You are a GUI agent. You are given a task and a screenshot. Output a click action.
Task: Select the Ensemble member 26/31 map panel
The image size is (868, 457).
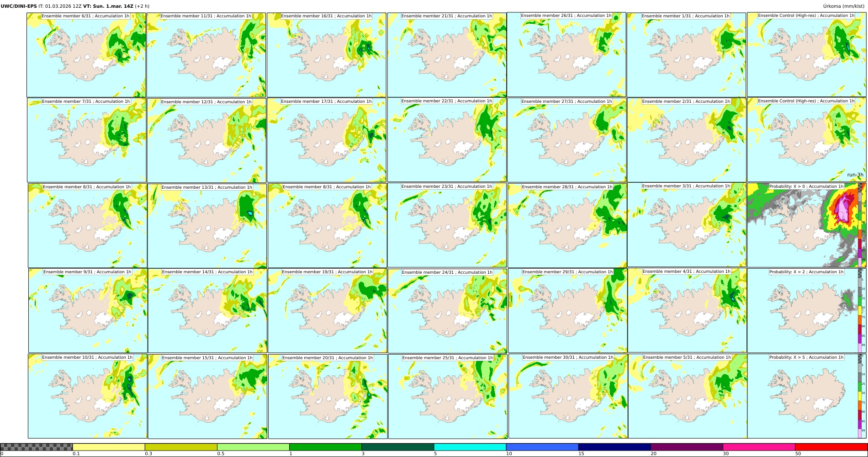tap(566, 54)
